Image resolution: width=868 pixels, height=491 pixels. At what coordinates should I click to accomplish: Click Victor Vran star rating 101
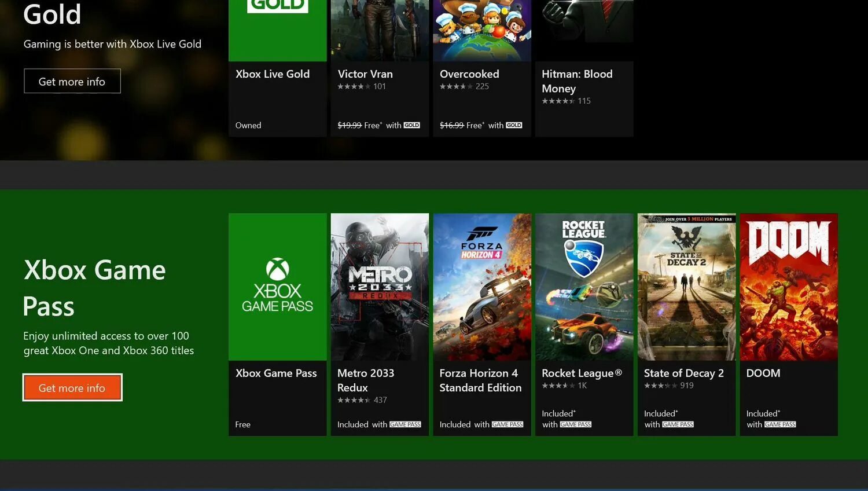tap(362, 86)
